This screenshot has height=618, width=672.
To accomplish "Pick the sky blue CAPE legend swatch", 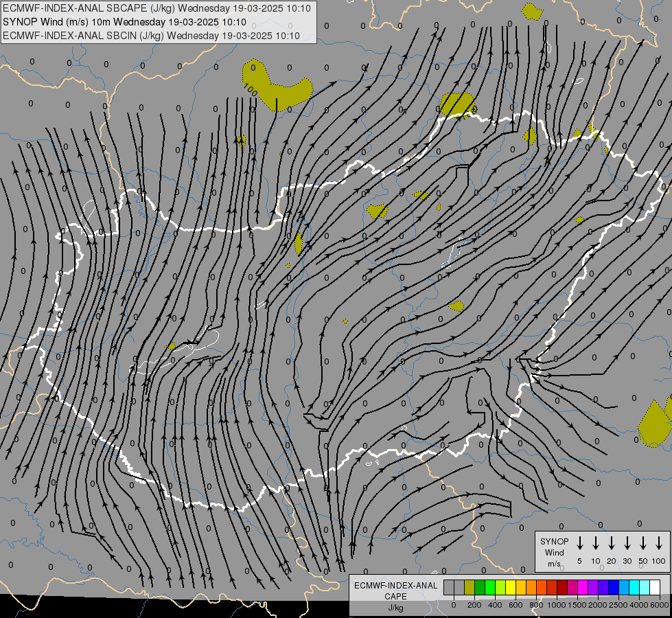I will (624, 587).
